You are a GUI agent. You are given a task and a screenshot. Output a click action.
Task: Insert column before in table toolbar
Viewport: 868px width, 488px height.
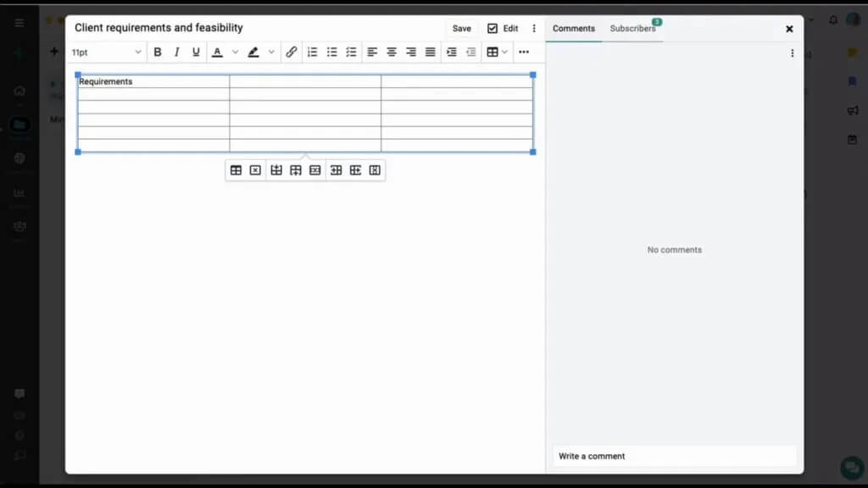(x=337, y=170)
